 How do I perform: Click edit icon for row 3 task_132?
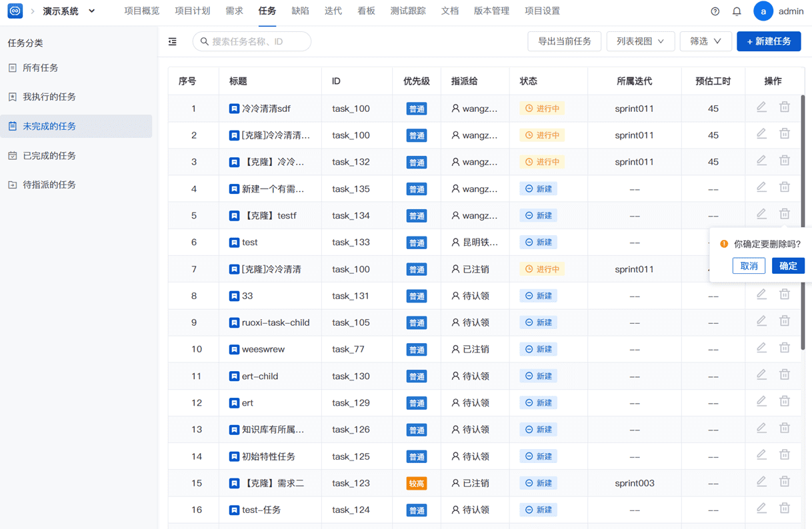pos(761,160)
